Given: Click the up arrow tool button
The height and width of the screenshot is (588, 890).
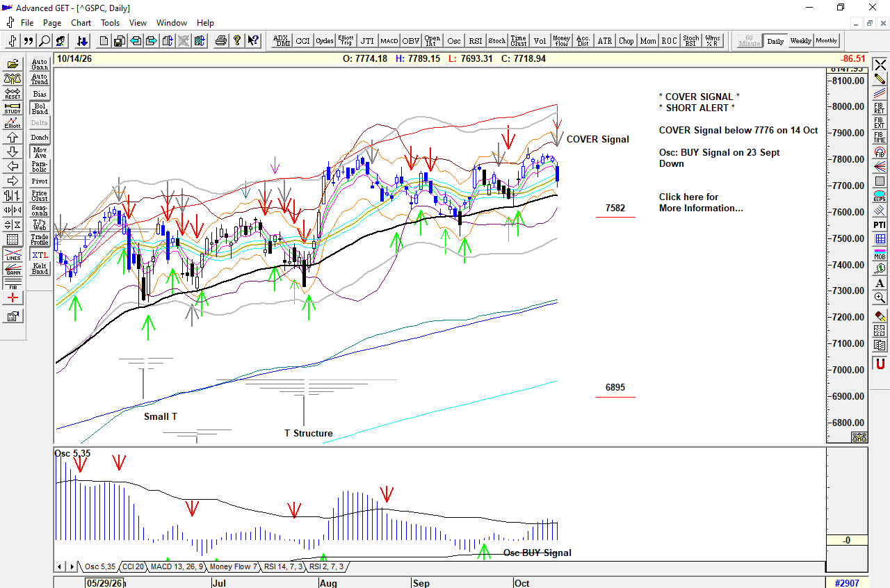Looking at the screenshot, I should coord(13,137).
